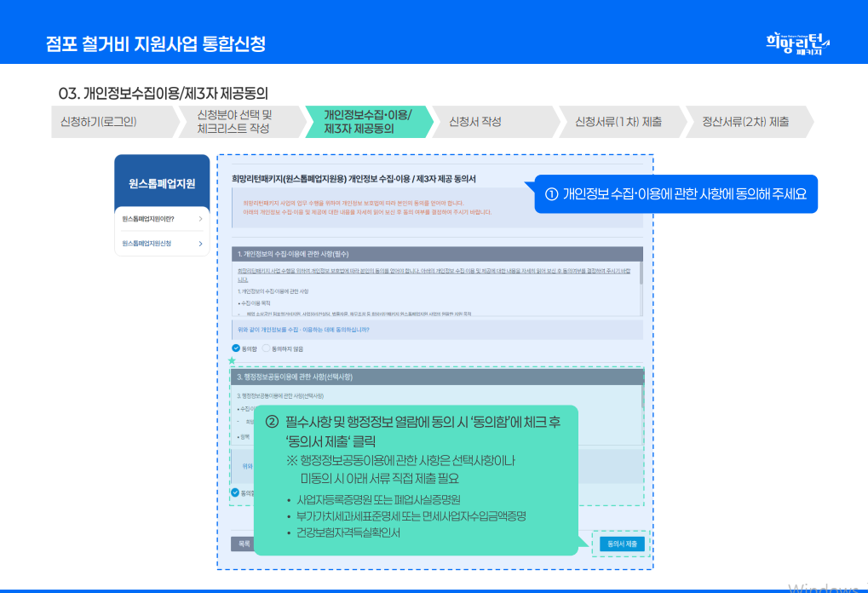Select the '개인정보수집·이용/제3자 제공동의' step
Image resolution: width=868 pixels, height=593 pixels.
click(x=368, y=122)
